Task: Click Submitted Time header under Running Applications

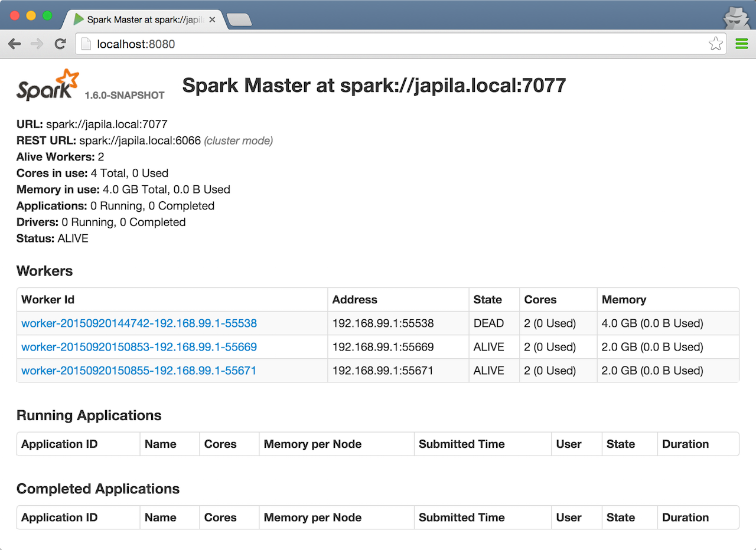Action: [461, 444]
